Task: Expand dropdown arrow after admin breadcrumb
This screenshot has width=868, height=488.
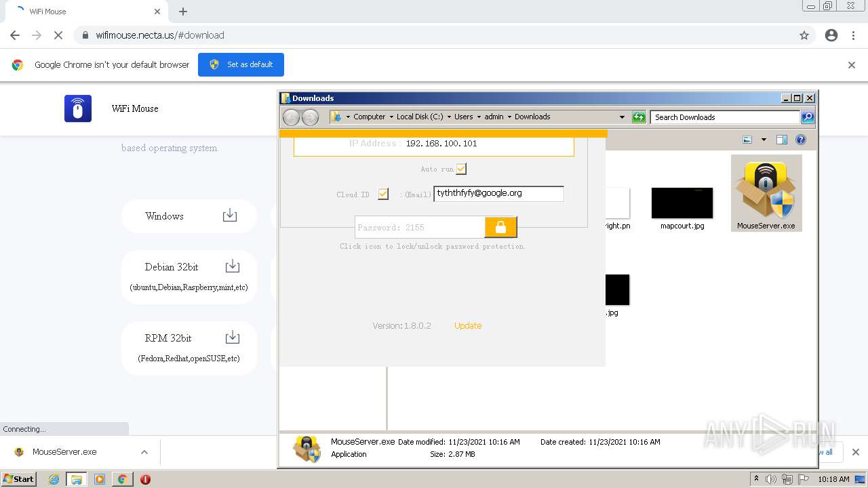Action: click(509, 117)
